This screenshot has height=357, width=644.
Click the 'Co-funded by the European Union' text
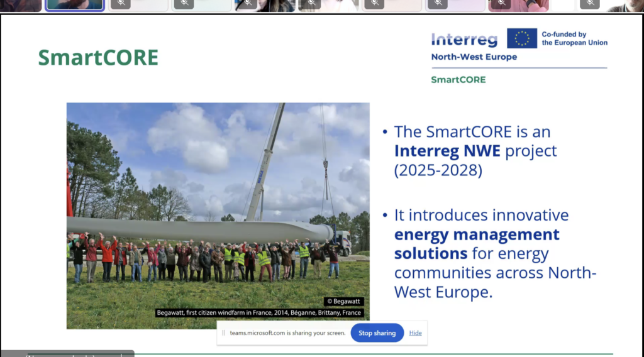coord(574,38)
